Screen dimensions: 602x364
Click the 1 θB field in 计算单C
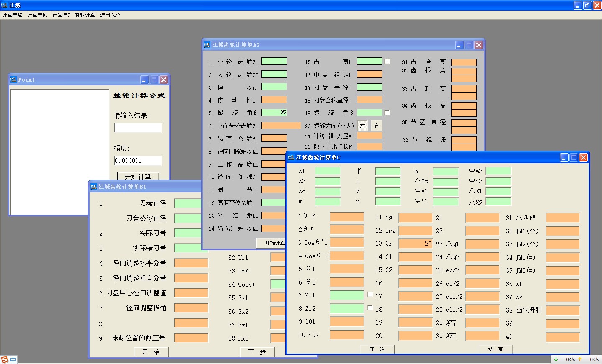point(347,216)
